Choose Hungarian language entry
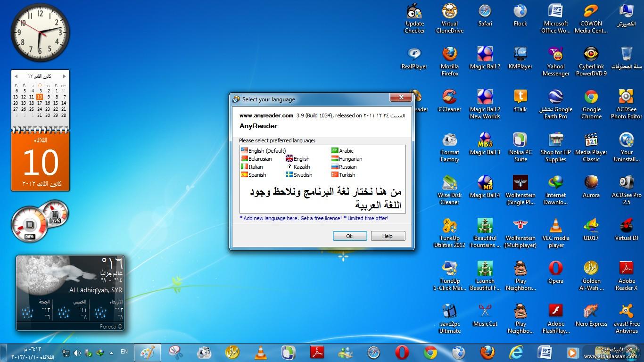Screen dimensions: 644x362 point(347,159)
